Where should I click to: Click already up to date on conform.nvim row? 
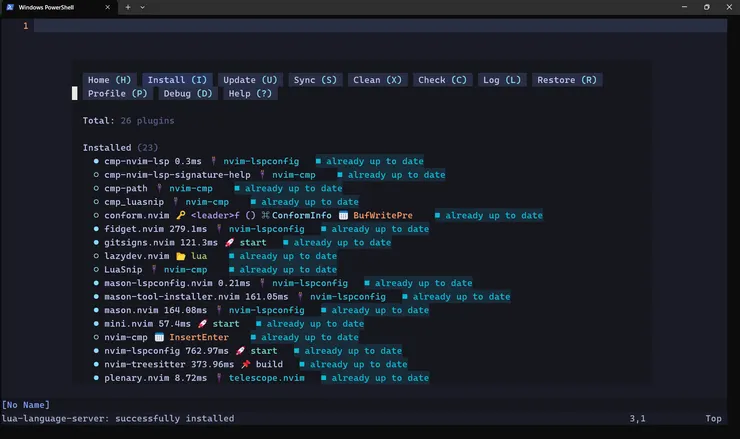pos(494,215)
